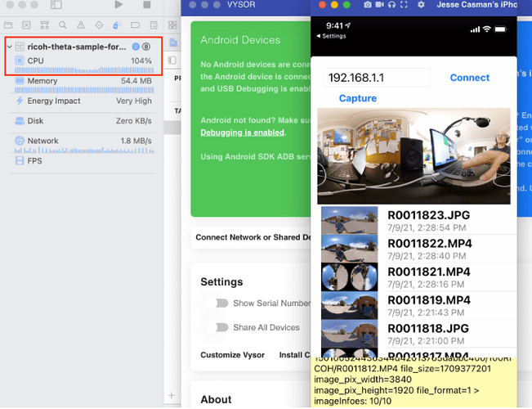Open file R0011818.JPG
This screenshot has width=532, height=409.
418,334
